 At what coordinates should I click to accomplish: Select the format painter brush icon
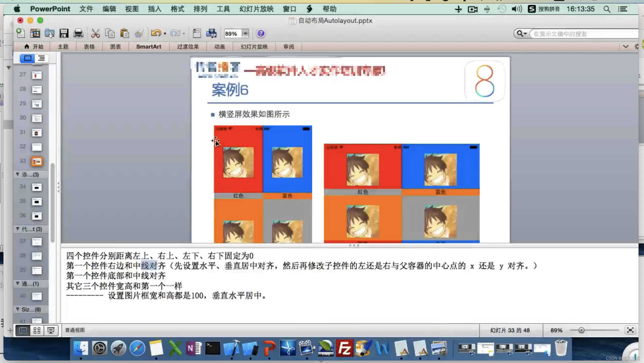139,33
